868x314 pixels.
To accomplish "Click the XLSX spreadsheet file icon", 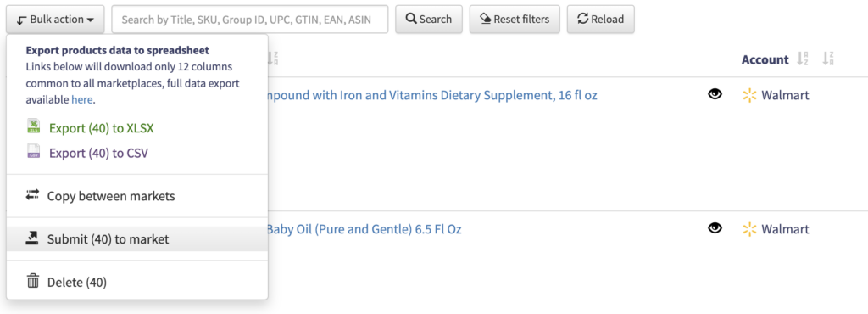I will click(x=34, y=126).
